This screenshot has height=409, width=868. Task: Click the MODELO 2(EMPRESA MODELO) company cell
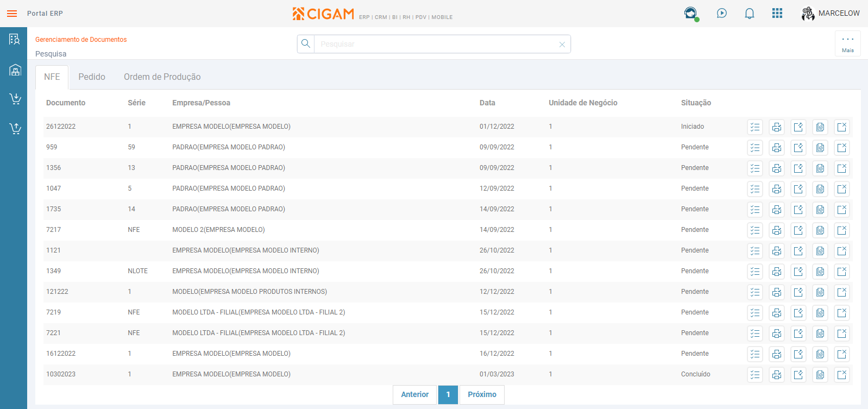click(218, 230)
